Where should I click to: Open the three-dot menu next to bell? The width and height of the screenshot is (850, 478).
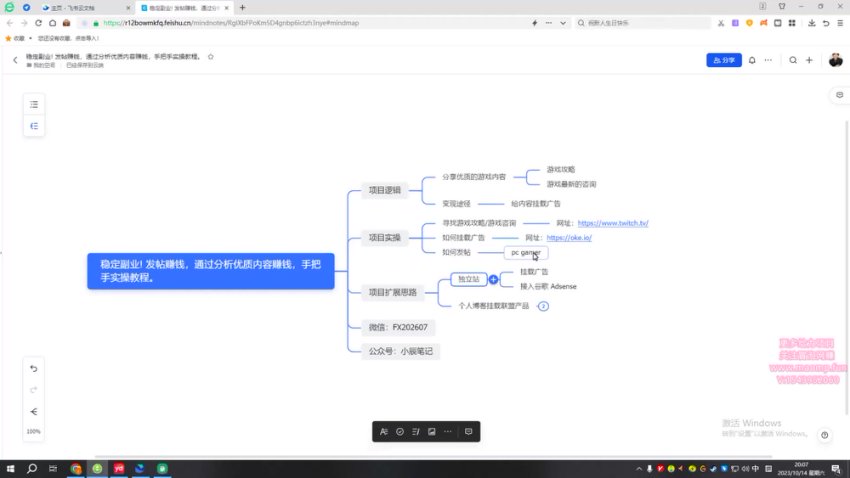tap(769, 60)
